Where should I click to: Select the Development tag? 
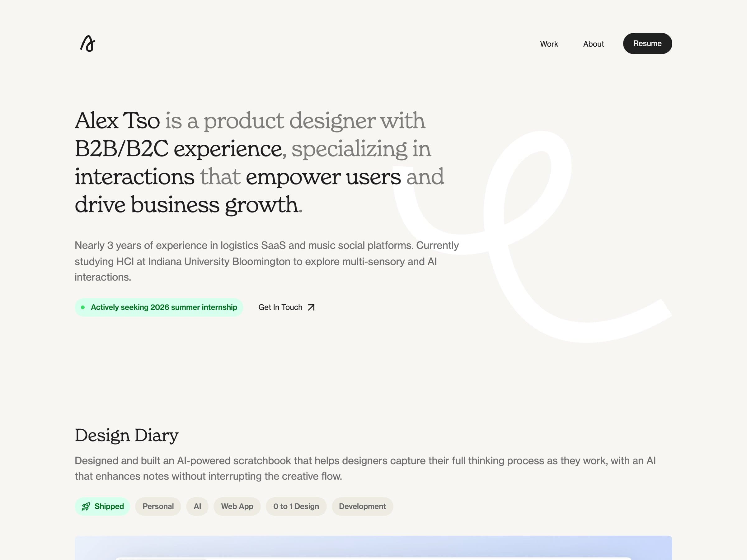coord(362,506)
